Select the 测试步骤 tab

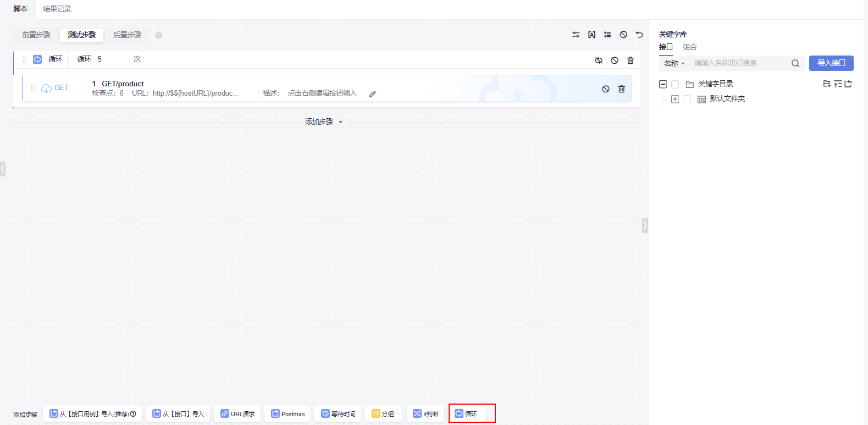82,35
